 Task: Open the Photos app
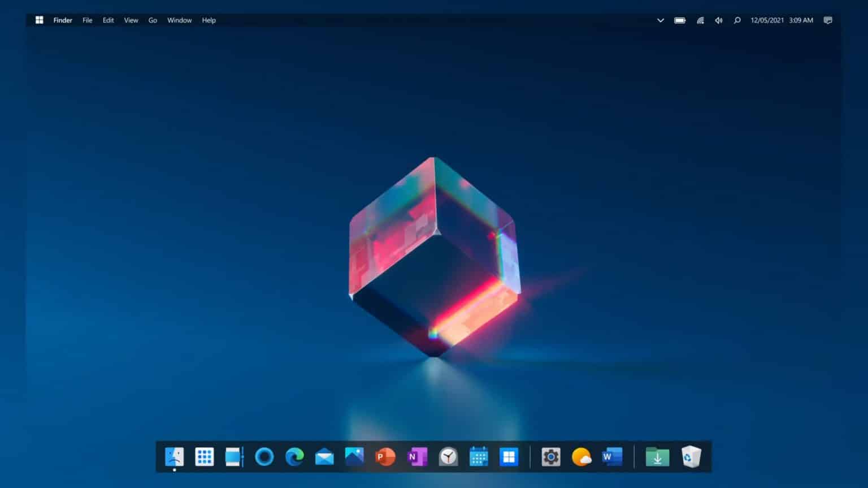(x=354, y=456)
